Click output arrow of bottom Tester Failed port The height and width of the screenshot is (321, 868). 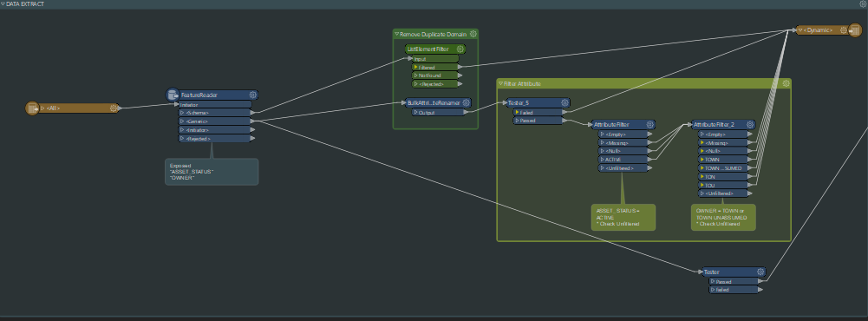point(760,290)
